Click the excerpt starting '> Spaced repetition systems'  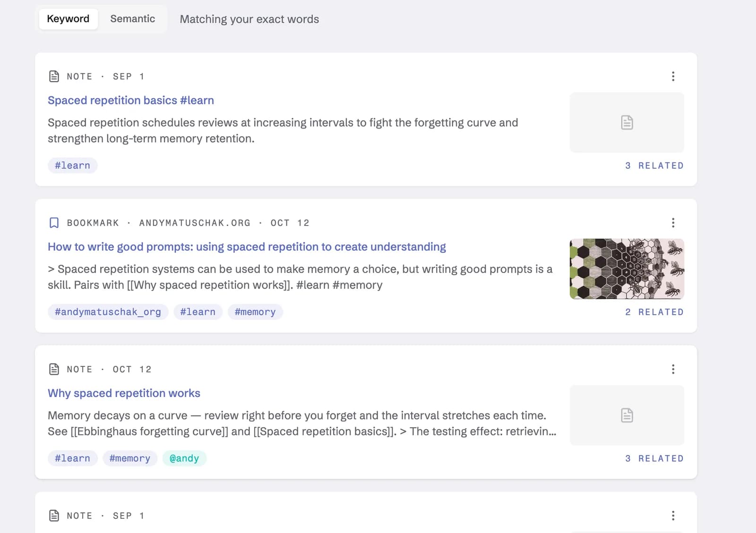pos(300,277)
